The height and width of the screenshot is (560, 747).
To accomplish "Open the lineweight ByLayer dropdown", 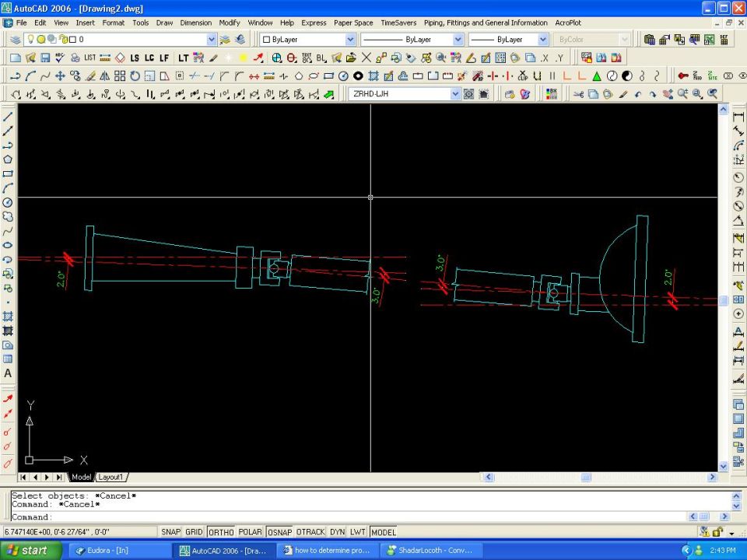I will coord(542,40).
